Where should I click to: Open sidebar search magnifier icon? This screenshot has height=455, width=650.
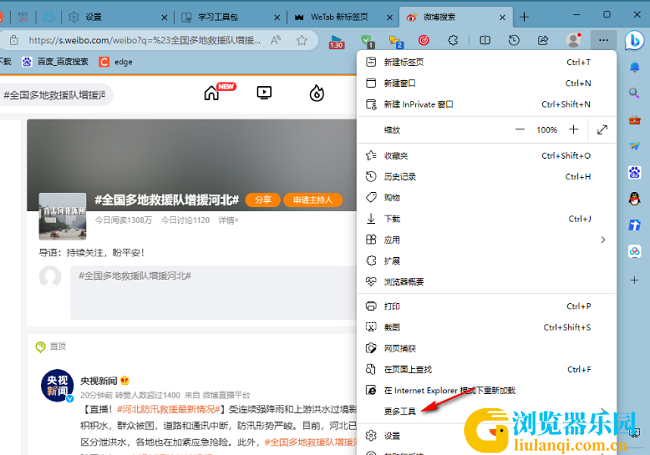tap(634, 93)
